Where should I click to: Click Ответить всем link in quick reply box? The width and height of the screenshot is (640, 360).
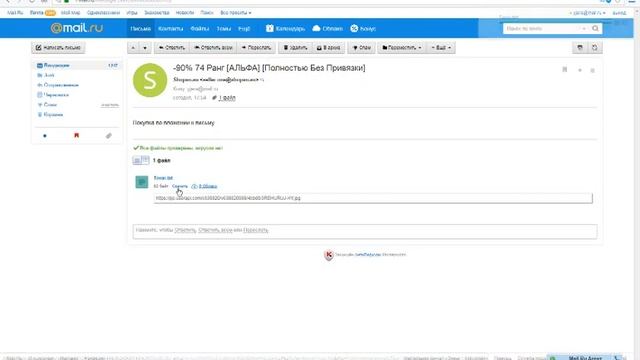[215, 230]
